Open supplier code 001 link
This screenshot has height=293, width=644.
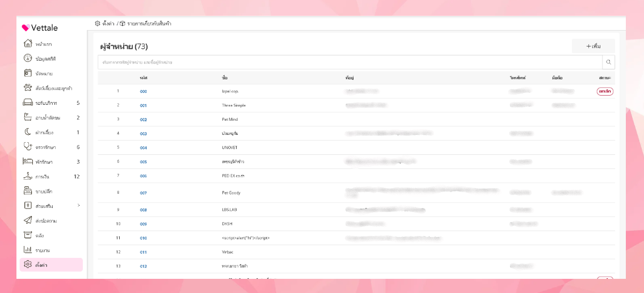(x=143, y=105)
